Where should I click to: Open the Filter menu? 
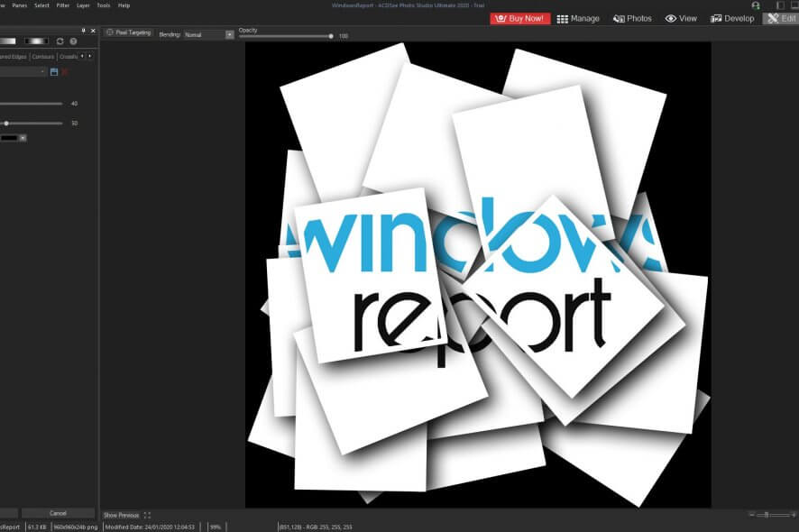[63, 5]
